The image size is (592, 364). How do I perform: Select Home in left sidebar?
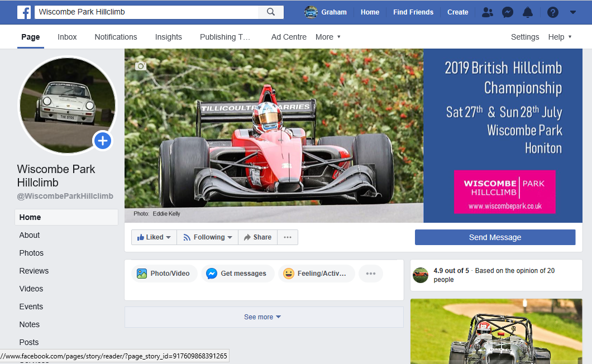pyautogui.click(x=66, y=217)
